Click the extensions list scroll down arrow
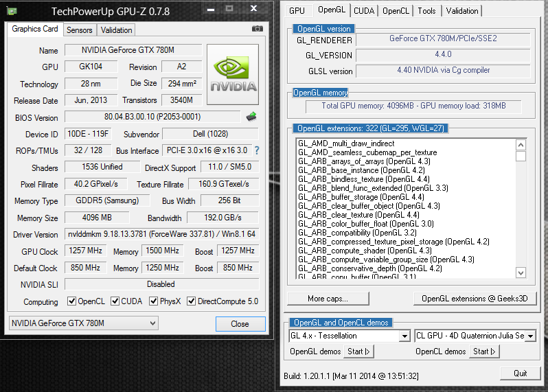This screenshot has height=392, width=548. (521, 273)
